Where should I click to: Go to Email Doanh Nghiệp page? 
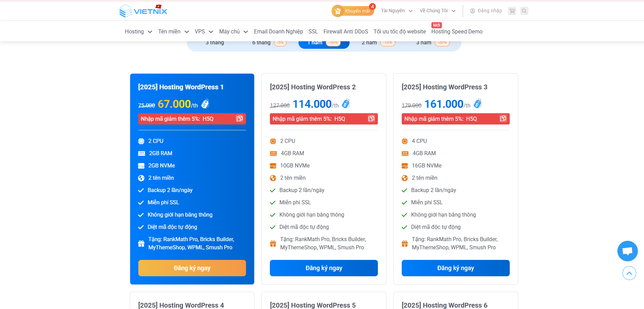coord(278,32)
